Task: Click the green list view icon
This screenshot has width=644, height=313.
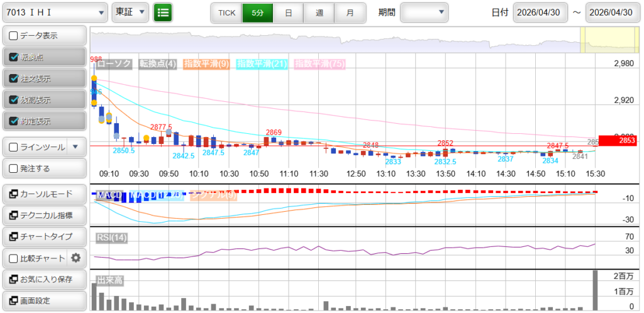Action: tap(163, 12)
